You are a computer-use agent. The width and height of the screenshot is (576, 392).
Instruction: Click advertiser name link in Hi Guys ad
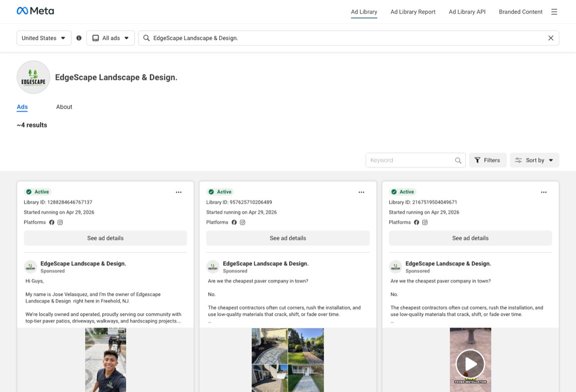click(83, 263)
